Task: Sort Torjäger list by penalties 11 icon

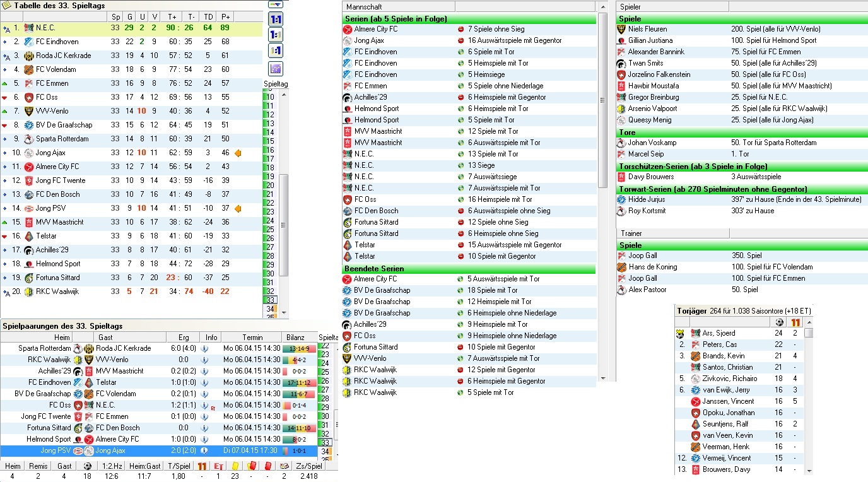Action: click(x=795, y=322)
